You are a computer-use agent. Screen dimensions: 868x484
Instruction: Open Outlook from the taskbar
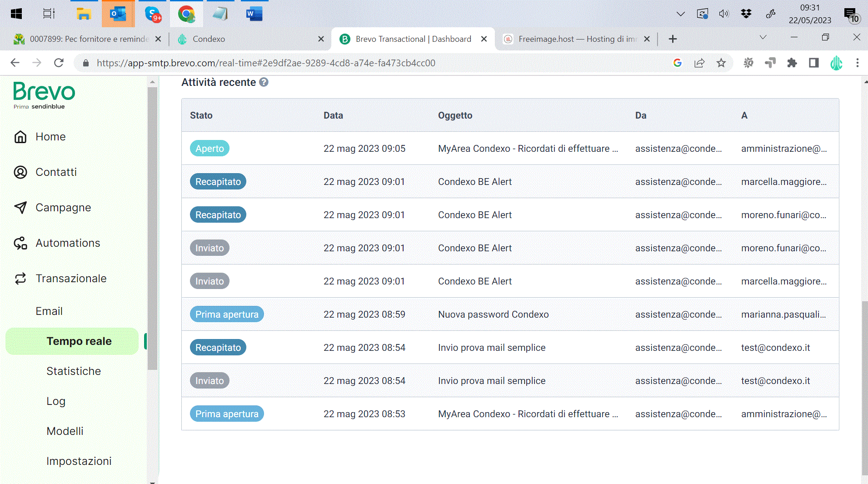(x=118, y=14)
